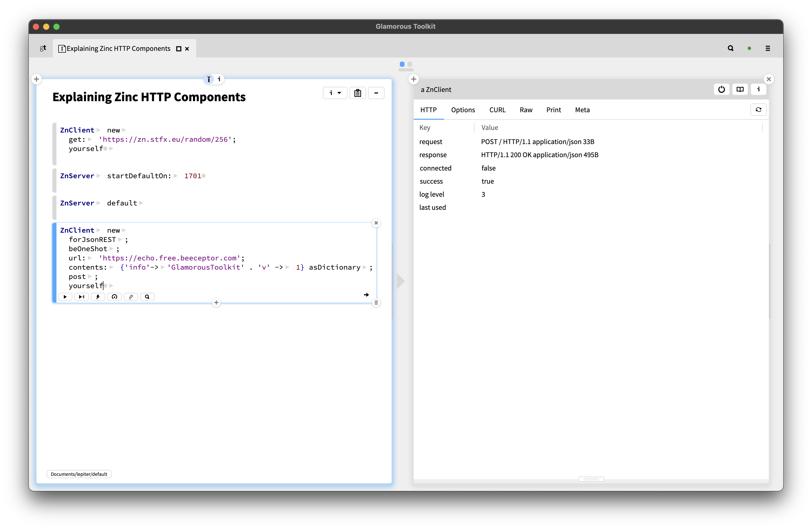
Task: Edit the snippet via the pencil icon
Action: (x=130, y=297)
